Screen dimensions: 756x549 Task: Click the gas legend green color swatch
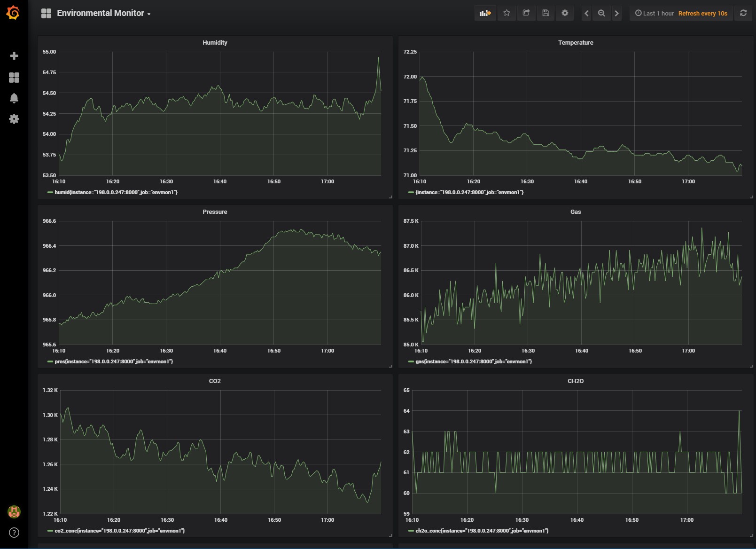coord(411,361)
